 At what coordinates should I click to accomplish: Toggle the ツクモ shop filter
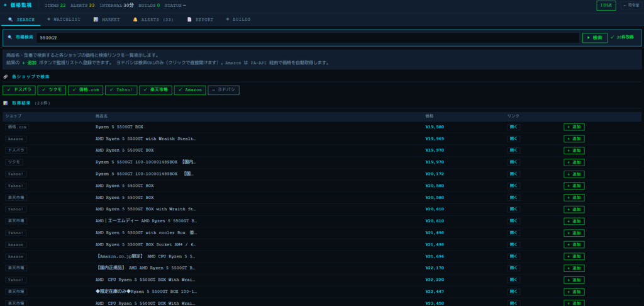coord(52,90)
